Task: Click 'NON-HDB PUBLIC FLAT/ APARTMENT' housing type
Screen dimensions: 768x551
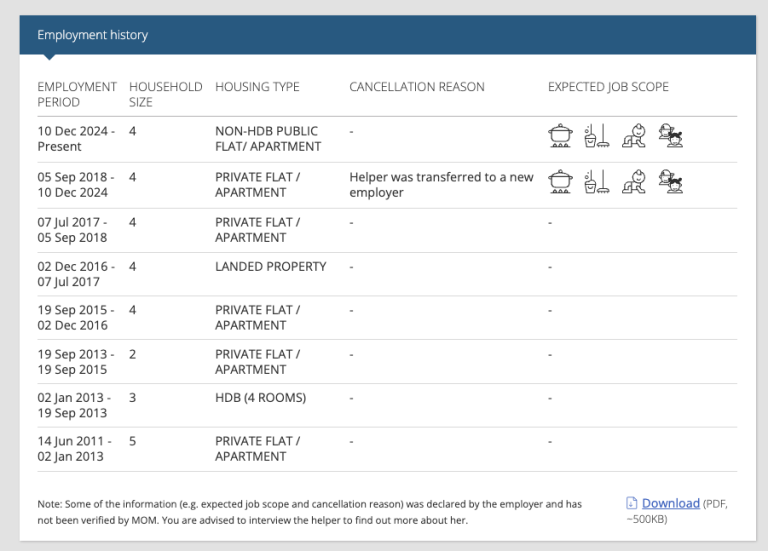Action: click(x=268, y=139)
